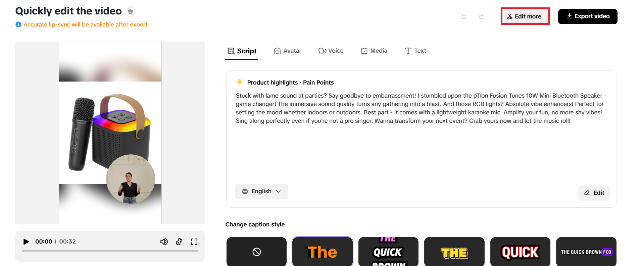Switch to the Avatar tab
The height and width of the screenshot is (266, 644).
(288, 51)
